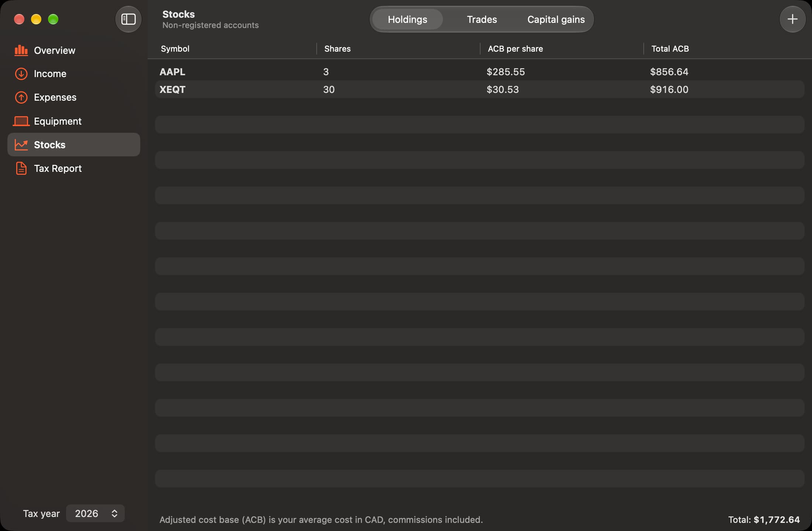Screen dimensions: 812x531
Task: Close the window with the red button
Action: 19,19
